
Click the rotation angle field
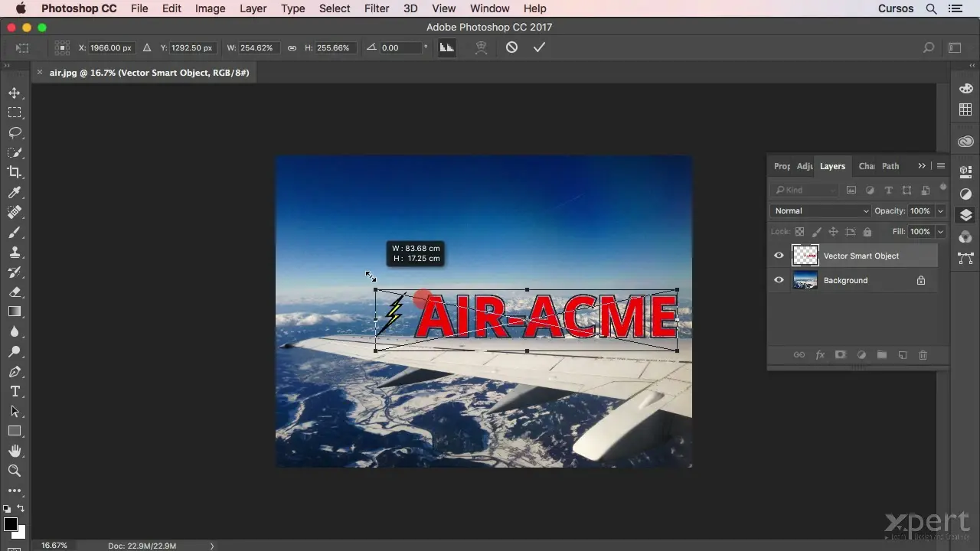[x=400, y=47]
